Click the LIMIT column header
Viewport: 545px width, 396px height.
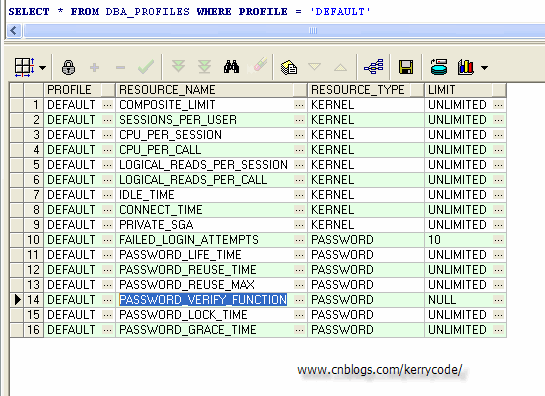tap(465, 90)
